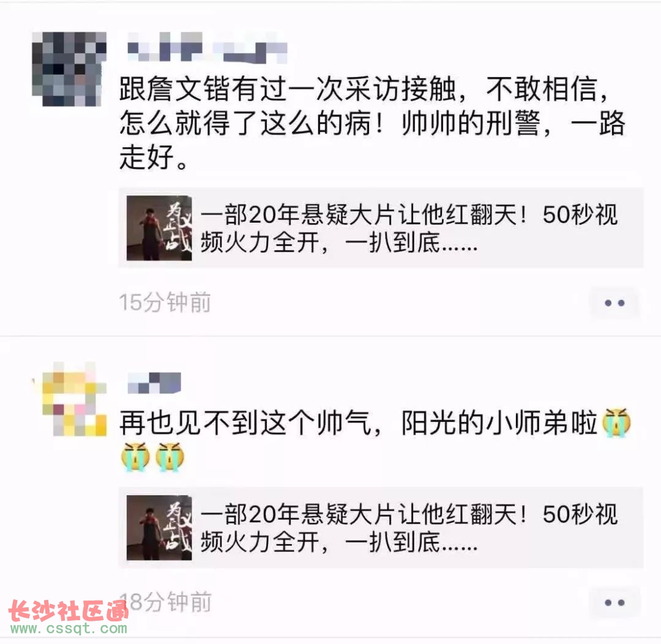The height and width of the screenshot is (644, 661).
Task: Click the 长沙社区通 watermark logo
Action: point(69,610)
